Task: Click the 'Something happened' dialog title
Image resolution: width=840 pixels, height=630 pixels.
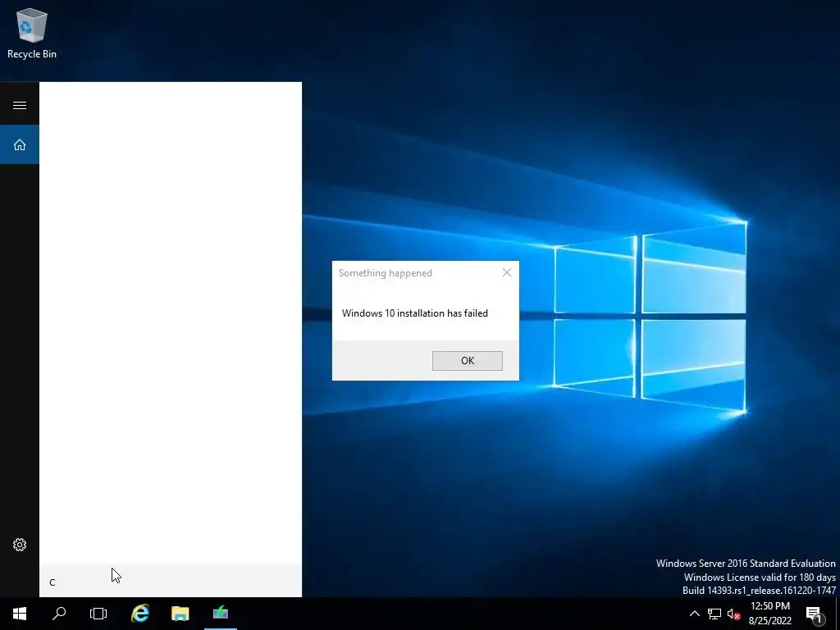Action: point(386,273)
